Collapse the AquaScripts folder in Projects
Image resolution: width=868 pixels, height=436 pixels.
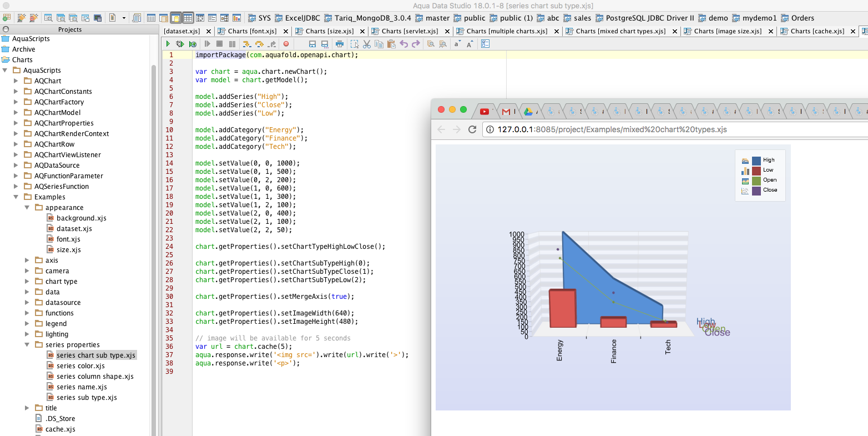6,71
